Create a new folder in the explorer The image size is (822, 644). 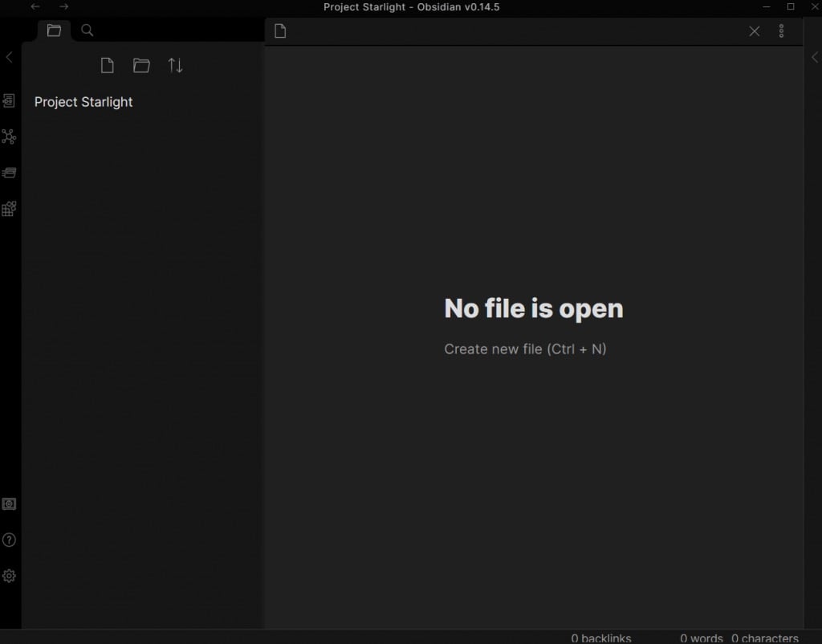coord(141,66)
